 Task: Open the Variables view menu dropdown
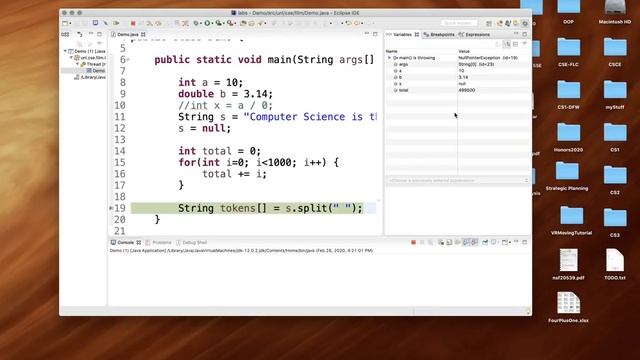pos(524,43)
